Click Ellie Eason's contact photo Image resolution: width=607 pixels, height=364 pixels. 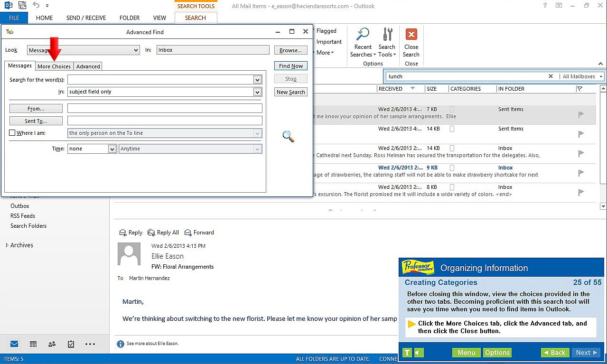(x=129, y=254)
